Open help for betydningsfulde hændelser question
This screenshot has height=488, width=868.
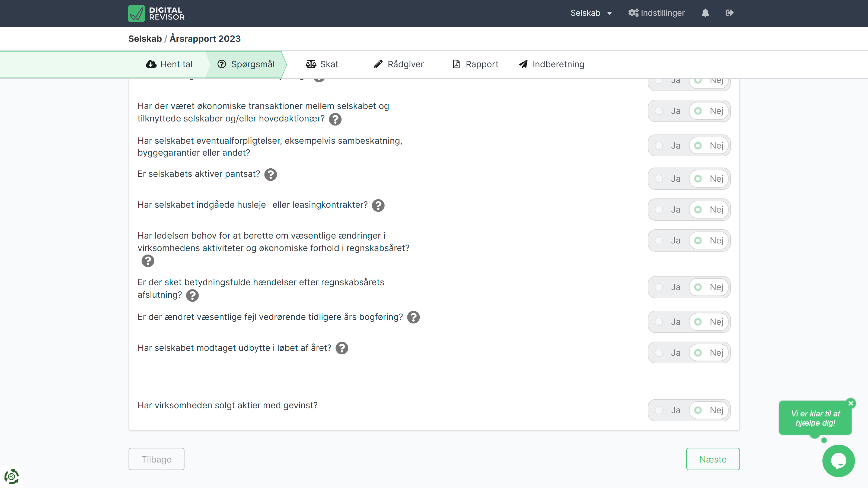192,295
